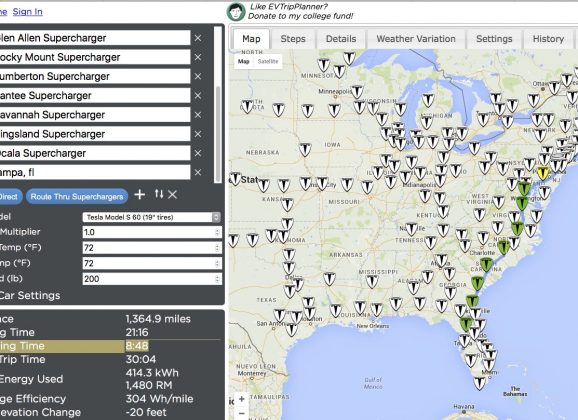The width and height of the screenshot is (578, 420).
Task: Click the supercharger marker near Minneapolis
Action: coord(357,91)
